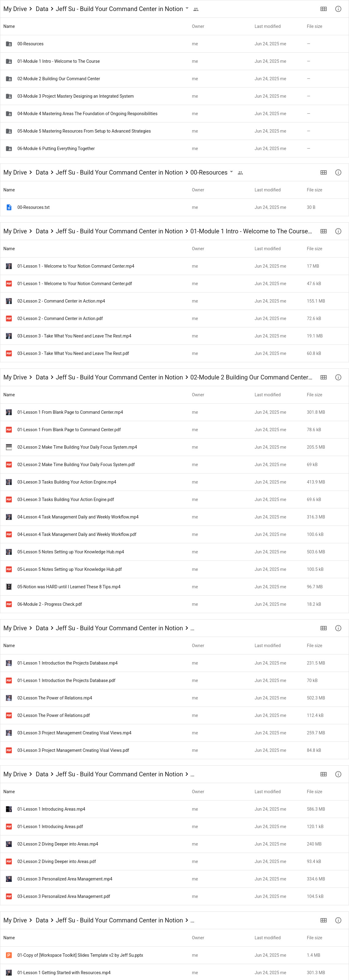349x980 pixels.
Task: Click the PDF icon of 02-Lesson 2 - Command Center in Action.pdf
Action: [x=9, y=318]
